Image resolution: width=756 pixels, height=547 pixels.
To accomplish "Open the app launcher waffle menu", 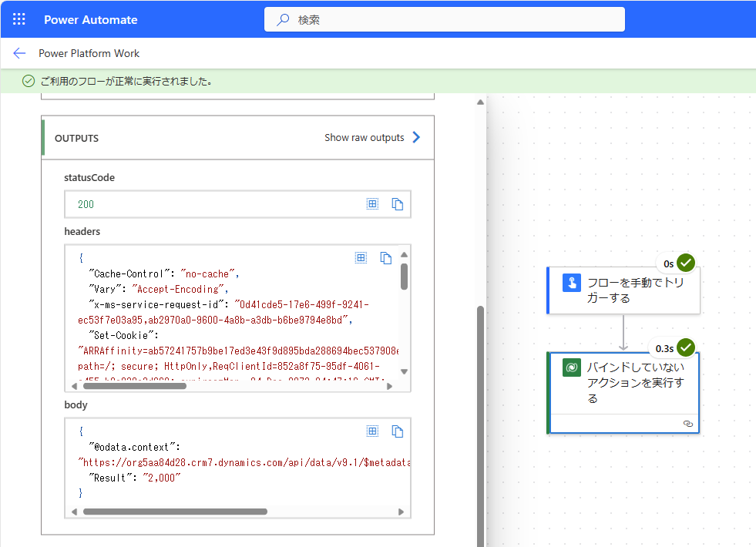I will [x=18, y=19].
